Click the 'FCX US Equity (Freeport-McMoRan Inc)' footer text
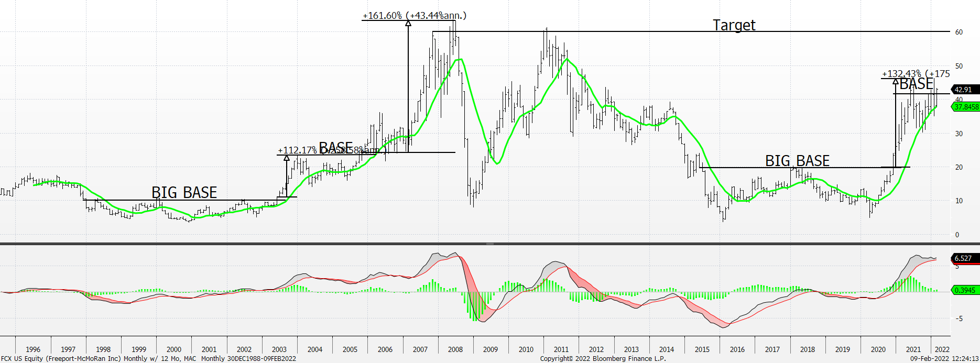Screen dimensions: 980x363 [x=61, y=359]
